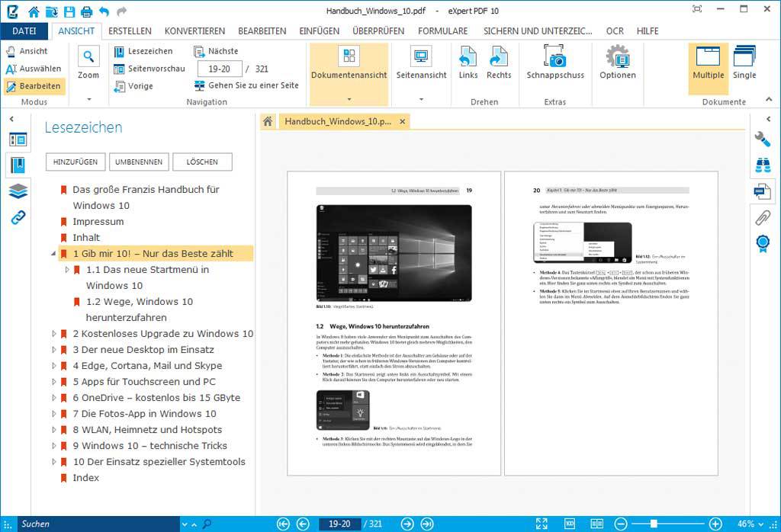Screen dimensions: 781x532
Task: Collapse bookmark 1 Gib mir 10!
Action: [x=53, y=254]
